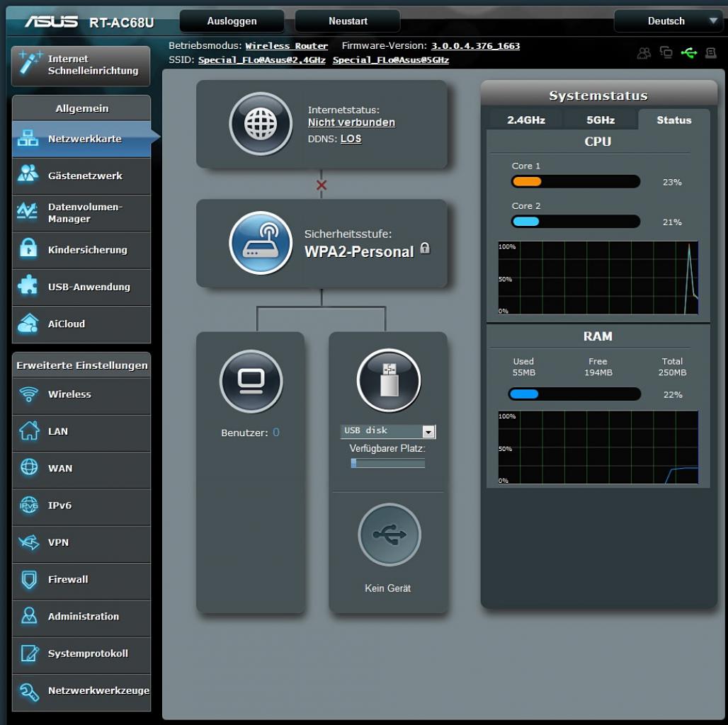
Task: Click the Core 2 usage bar
Action: pos(575,222)
